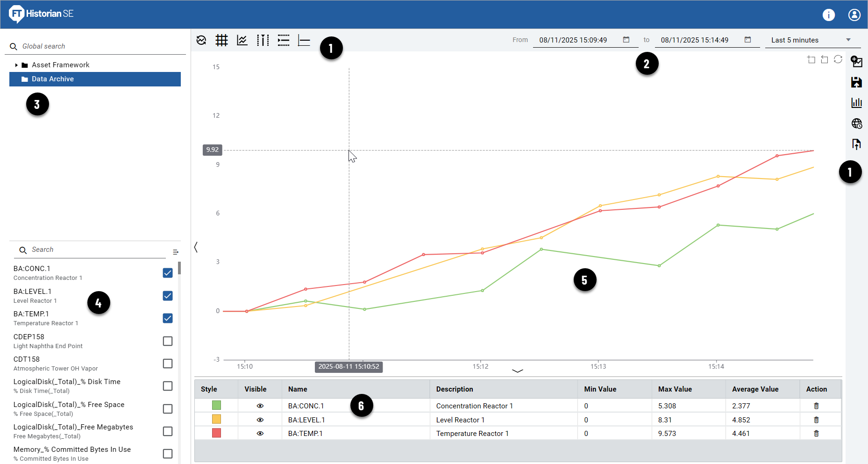This screenshot has width=868, height=464.
Task: Open the user account menu
Action: [854, 14]
